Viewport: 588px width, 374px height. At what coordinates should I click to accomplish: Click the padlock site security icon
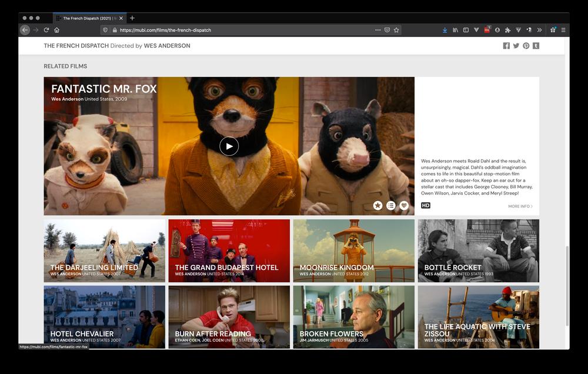(115, 30)
